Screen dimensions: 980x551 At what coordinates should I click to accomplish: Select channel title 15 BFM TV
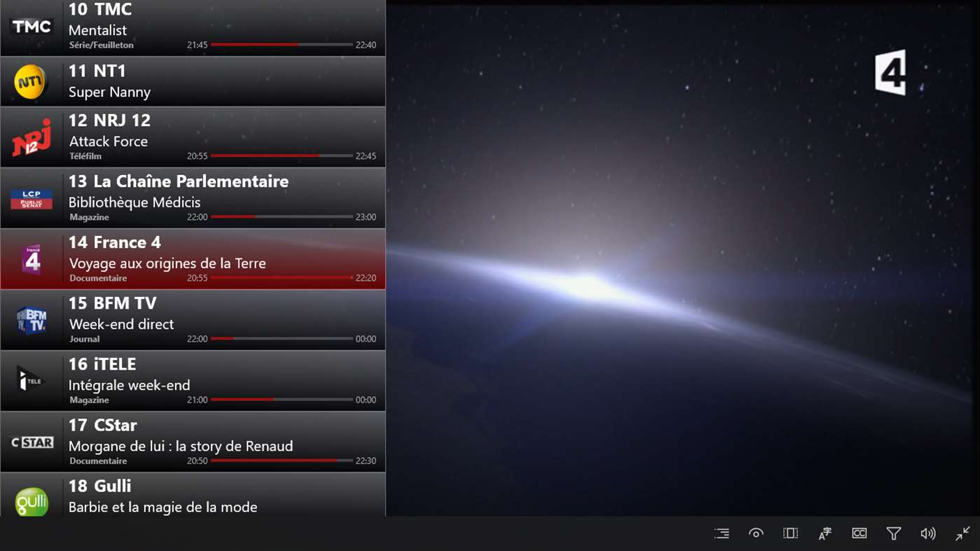112,303
